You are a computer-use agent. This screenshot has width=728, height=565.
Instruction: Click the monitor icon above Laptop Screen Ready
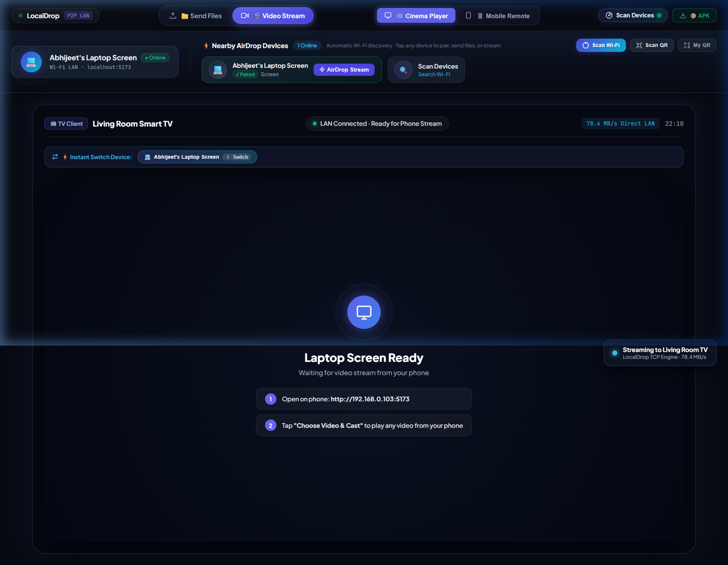[x=364, y=312]
